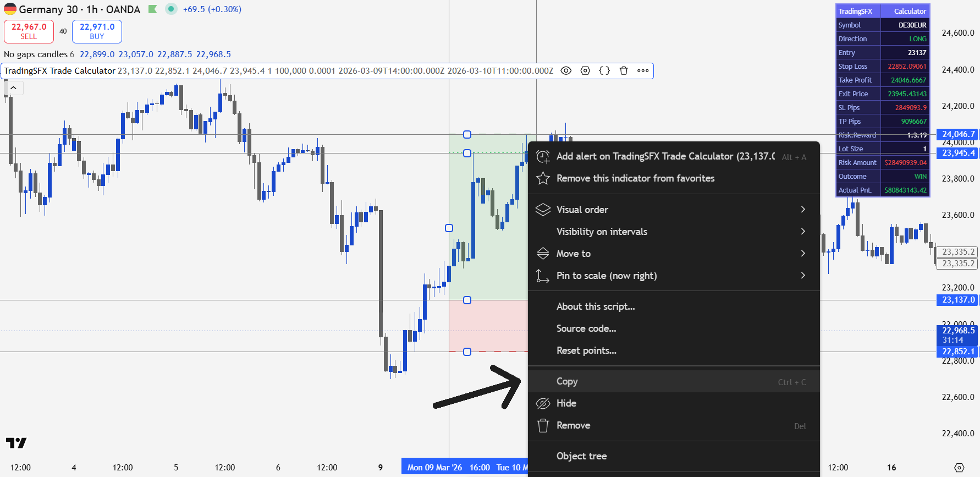Expand Visibility on intervals submenu
The image size is (980, 477).
[674, 232]
